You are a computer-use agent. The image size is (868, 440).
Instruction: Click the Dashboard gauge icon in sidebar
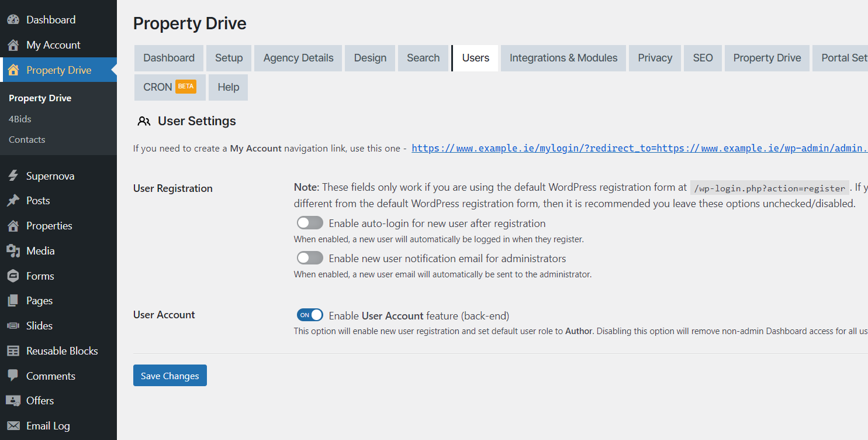[13, 20]
